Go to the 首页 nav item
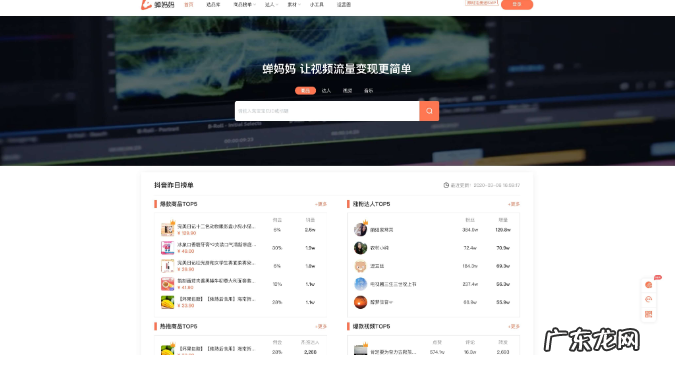 189,5
